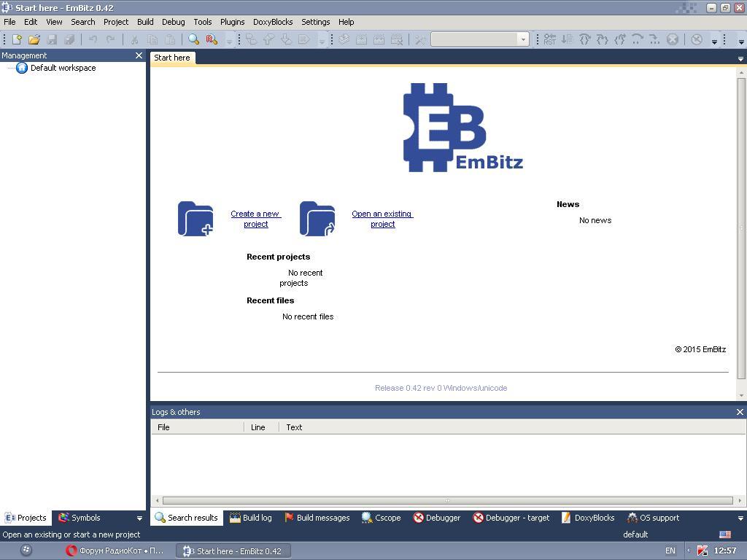This screenshot has height=560, width=747.
Task: Select the Start here editor tab
Action: [172, 58]
